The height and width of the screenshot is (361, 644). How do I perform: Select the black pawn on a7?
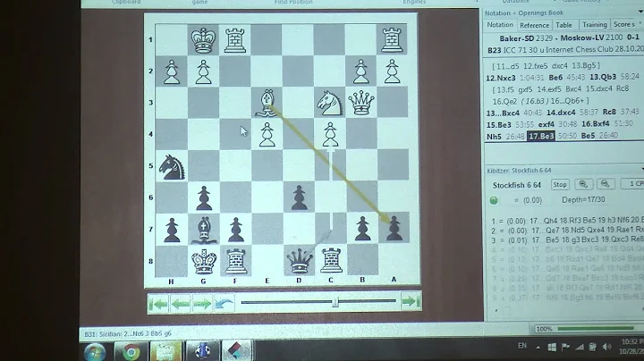[x=394, y=229]
